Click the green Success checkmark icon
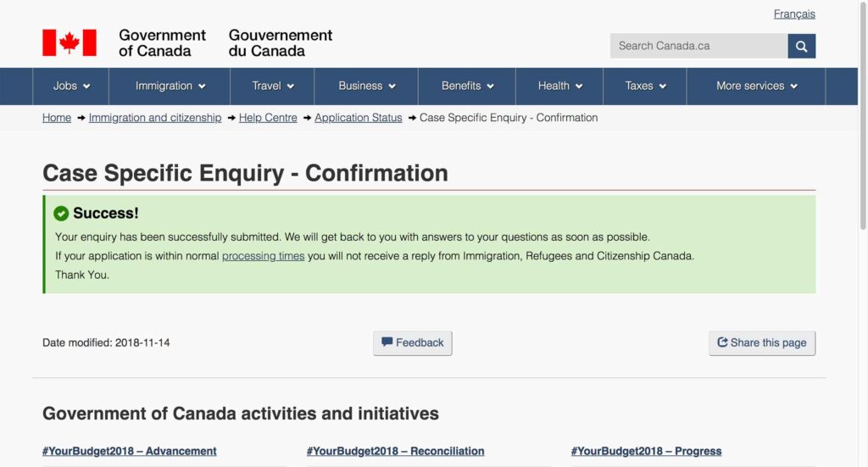Viewport: 868px width, 467px height. 61,214
